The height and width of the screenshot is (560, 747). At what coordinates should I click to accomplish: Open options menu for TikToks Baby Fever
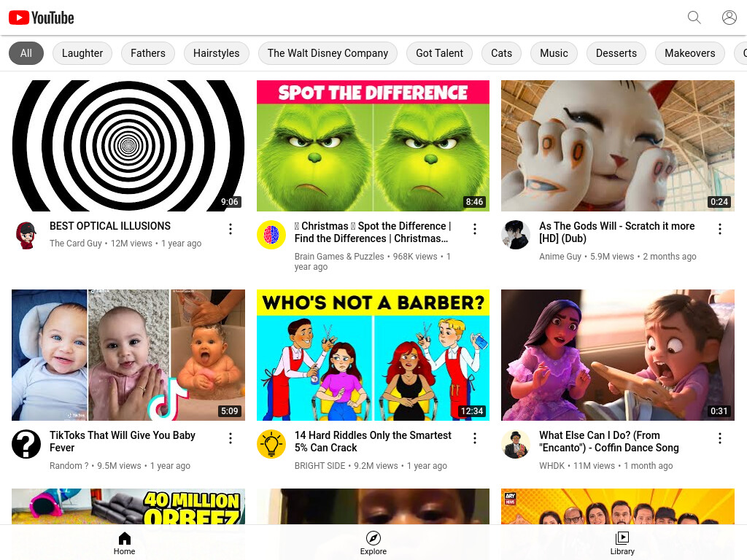click(231, 438)
